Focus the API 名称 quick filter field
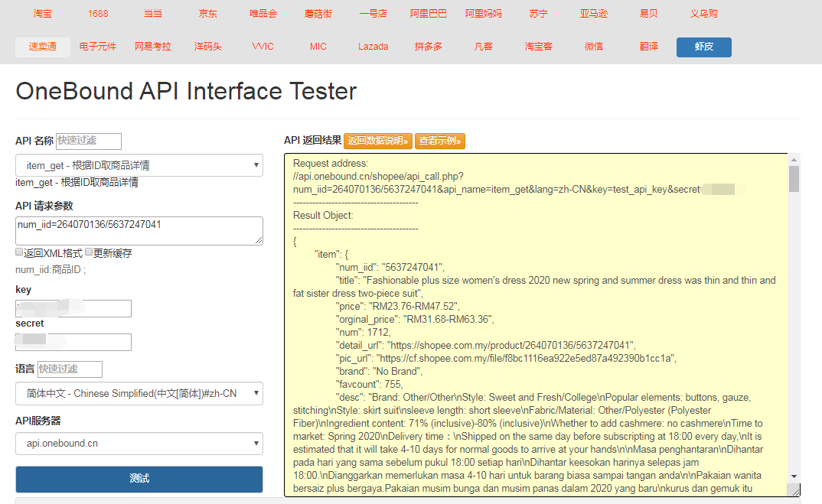Screen dimensions: 822x504 pyautogui.click(x=89, y=141)
